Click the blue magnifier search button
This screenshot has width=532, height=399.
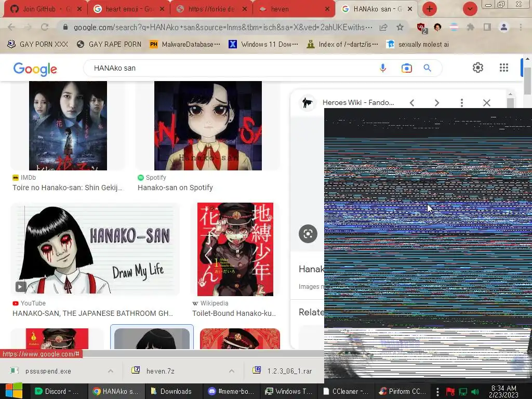pos(427,68)
